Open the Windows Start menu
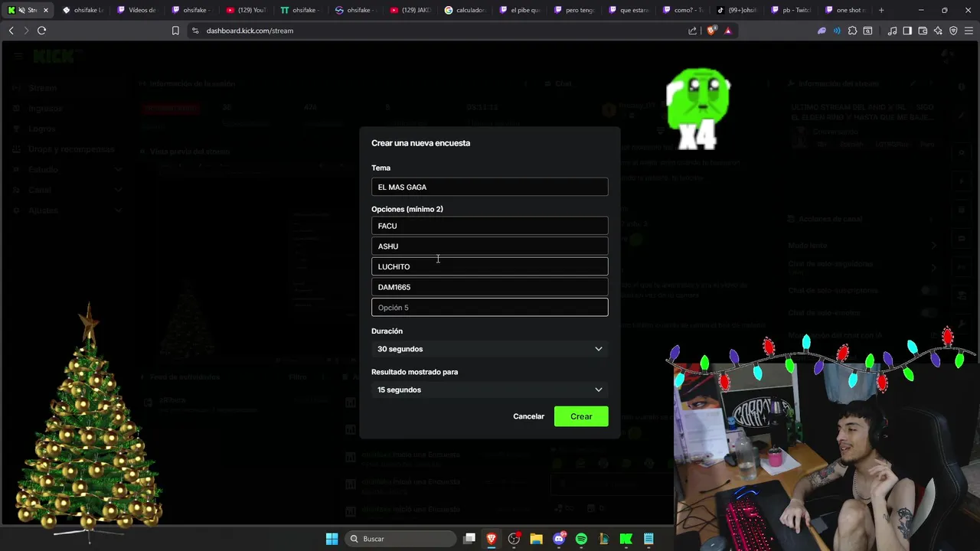The height and width of the screenshot is (551, 980). (332, 539)
